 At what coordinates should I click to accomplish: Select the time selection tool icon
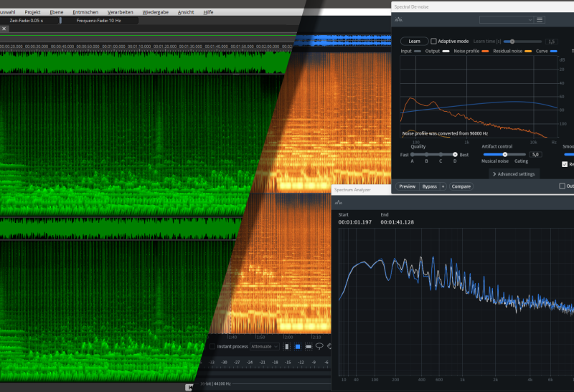coord(288,346)
